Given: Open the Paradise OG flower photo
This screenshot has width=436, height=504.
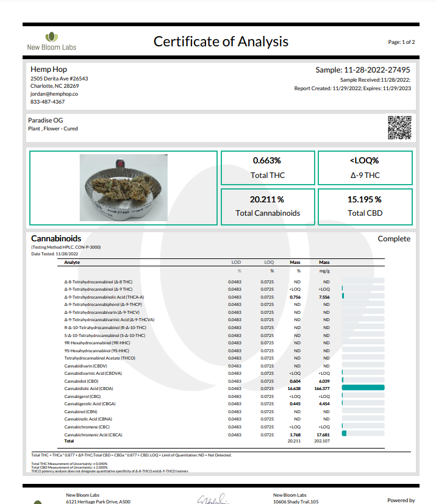Looking at the screenshot, I should [x=123, y=188].
